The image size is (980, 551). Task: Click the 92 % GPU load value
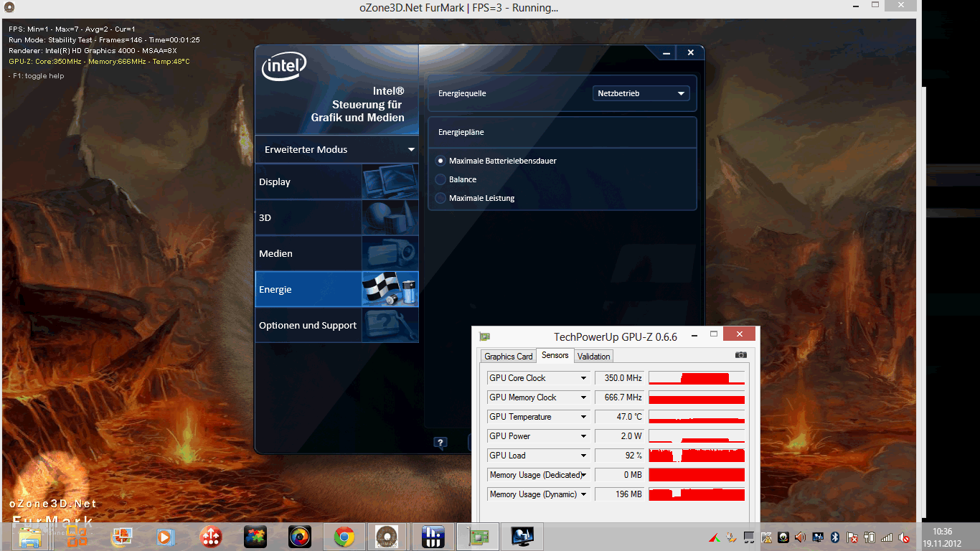click(620, 456)
